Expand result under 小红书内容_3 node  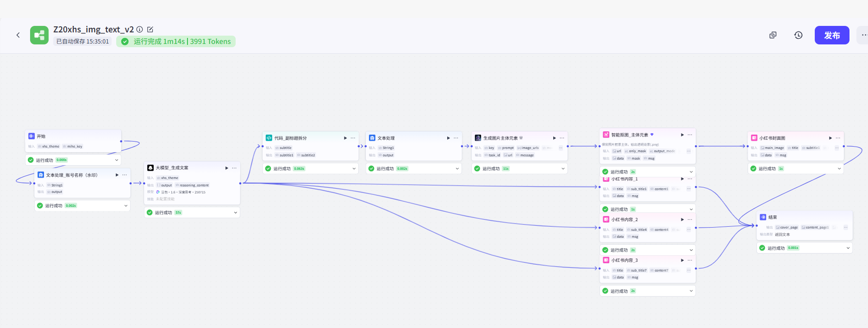[691, 291]
